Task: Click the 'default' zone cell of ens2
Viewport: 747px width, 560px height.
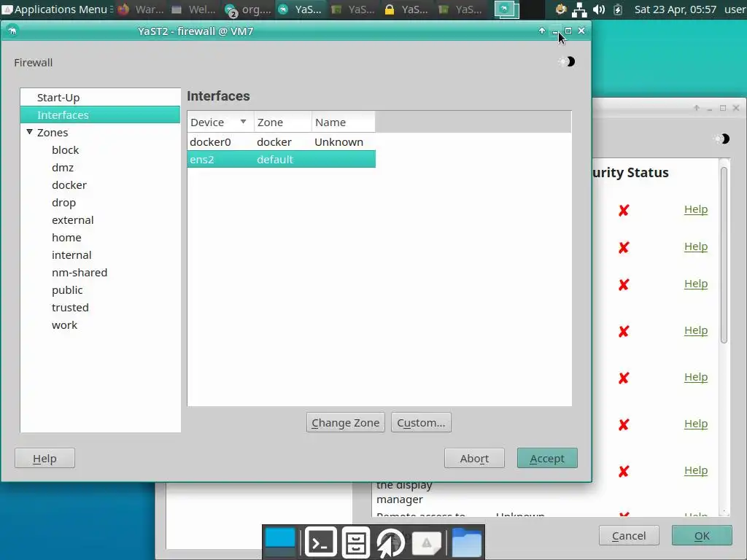Action: click(x=275, y=160)
